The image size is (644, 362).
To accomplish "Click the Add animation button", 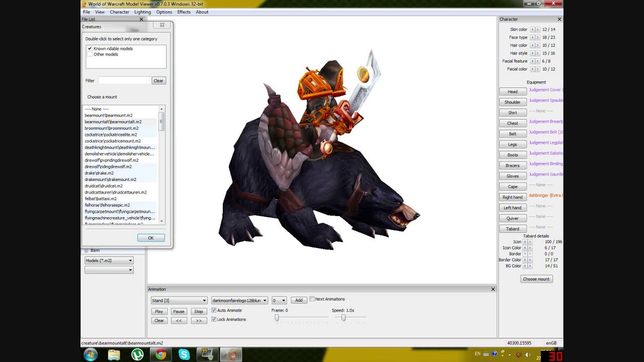I will pos(299,300).
